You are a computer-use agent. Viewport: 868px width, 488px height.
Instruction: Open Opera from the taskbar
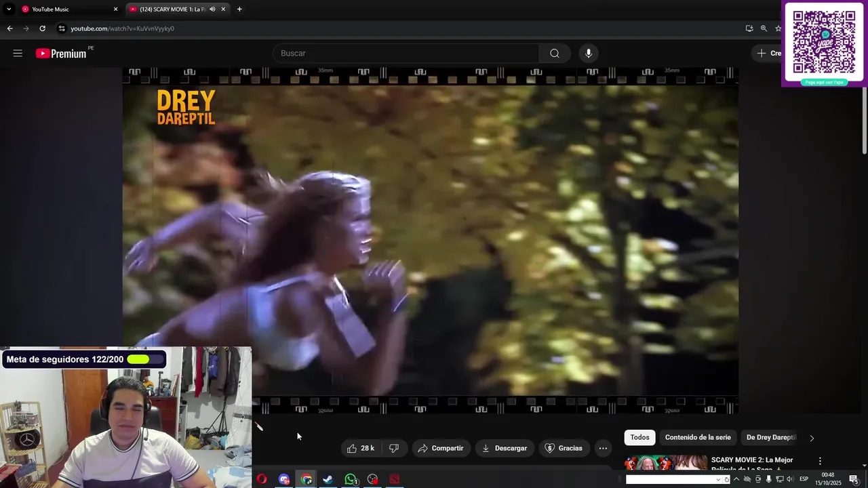click(262, 479)
